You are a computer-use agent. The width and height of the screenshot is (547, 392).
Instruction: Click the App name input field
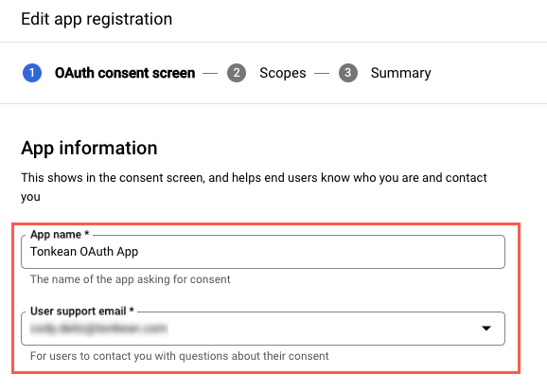coord(263,252)
